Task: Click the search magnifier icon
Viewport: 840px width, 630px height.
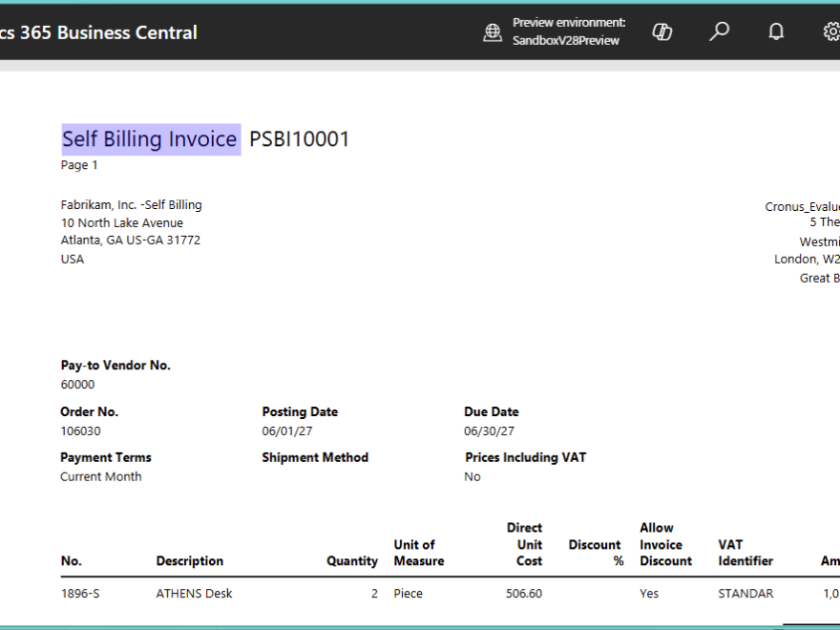Action: tap(719, 31)
